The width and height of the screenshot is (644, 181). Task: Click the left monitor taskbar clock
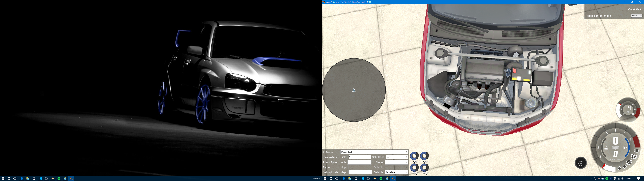(x=317, y=178)
